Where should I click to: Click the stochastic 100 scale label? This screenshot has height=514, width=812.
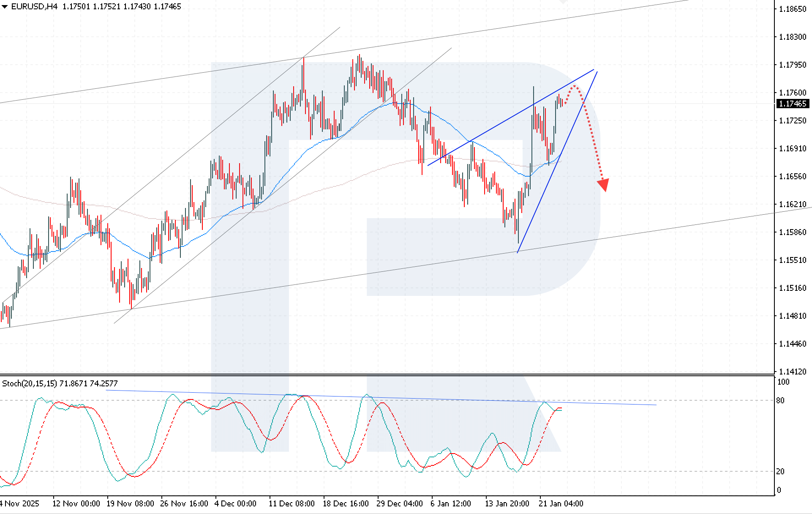[783, 382]
